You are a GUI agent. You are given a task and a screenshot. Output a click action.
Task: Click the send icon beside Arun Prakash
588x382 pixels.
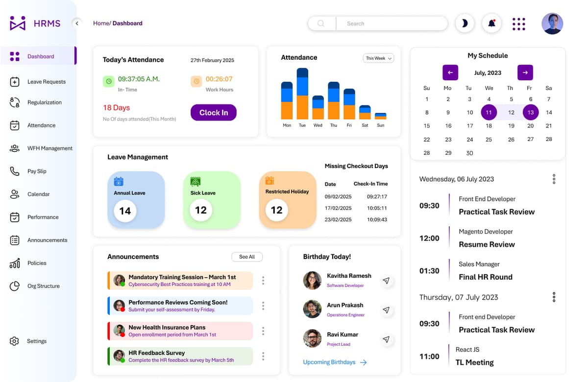tap(387, 310)
